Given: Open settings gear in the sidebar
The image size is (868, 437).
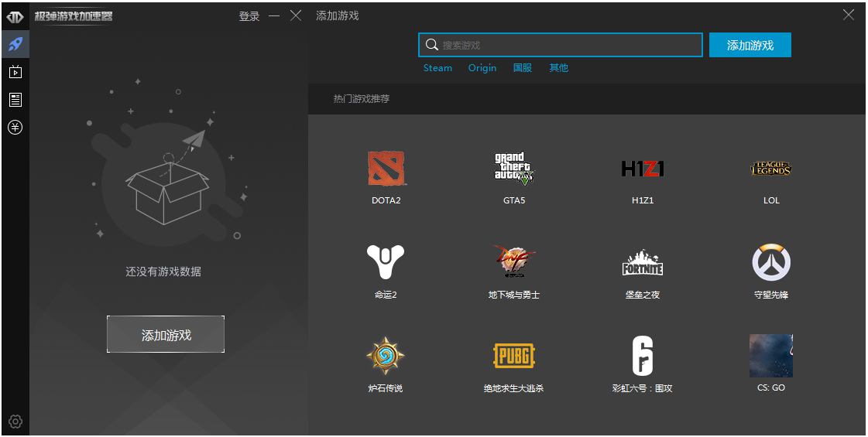Looking at the screenshot, I should 15,421.
